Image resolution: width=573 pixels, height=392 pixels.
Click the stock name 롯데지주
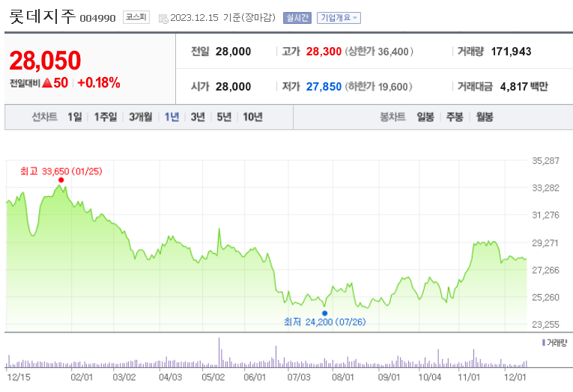(43, 16)
